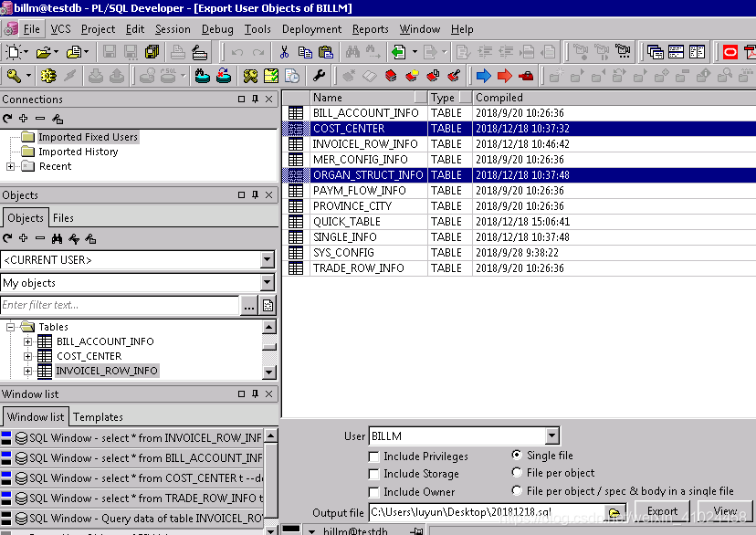The height and width of the screenshot is (535, 756).
Task: Open dropdown arrow next to Log on key
Action: [28, 76]
